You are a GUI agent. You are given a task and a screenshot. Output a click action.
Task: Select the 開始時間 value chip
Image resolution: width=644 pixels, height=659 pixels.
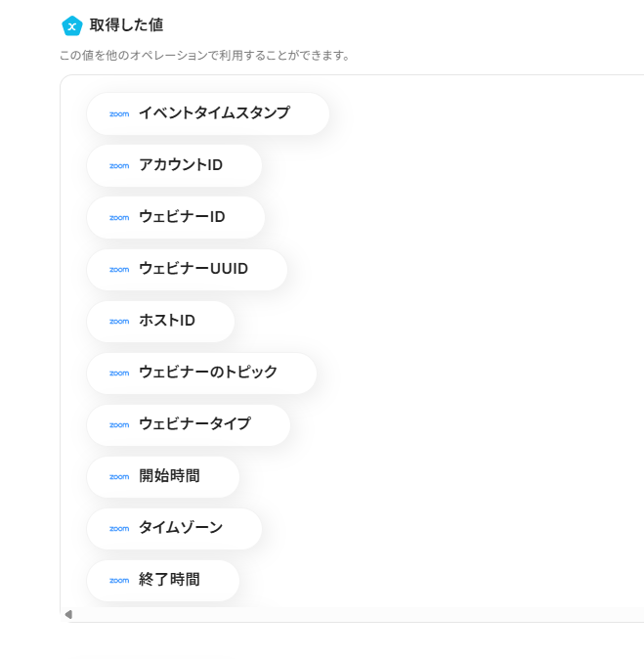click(163, 477)
